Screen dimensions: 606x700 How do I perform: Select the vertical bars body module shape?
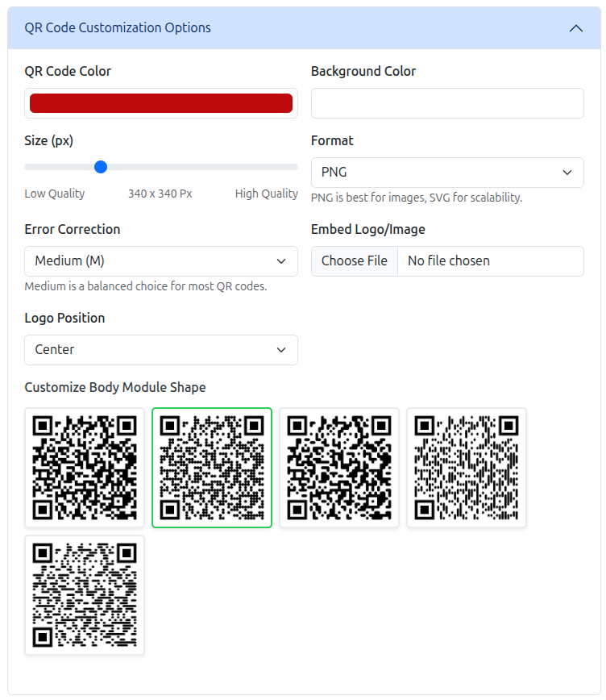click(x=467, y=468)
